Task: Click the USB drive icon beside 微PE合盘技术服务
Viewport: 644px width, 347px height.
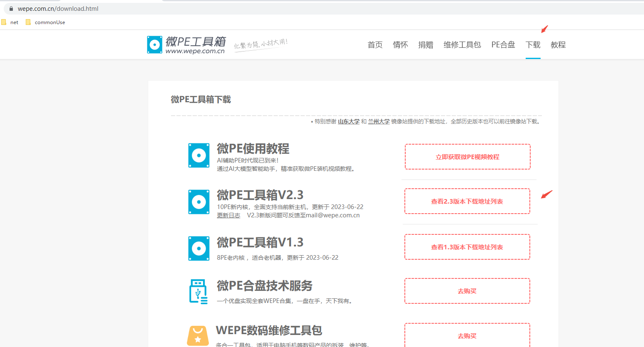Action: (198, 292)
